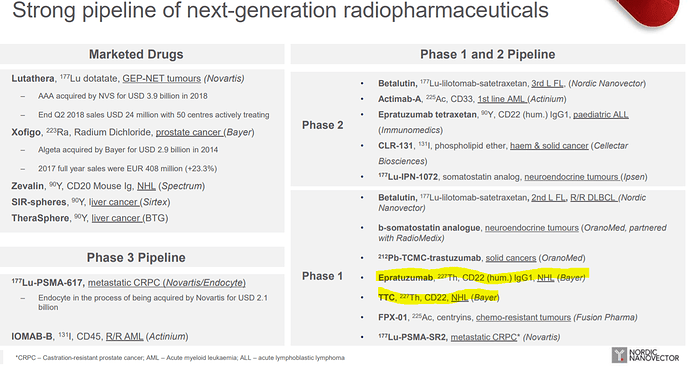
Task: Select the haem & solid cancer link
Action: (549, 146)
